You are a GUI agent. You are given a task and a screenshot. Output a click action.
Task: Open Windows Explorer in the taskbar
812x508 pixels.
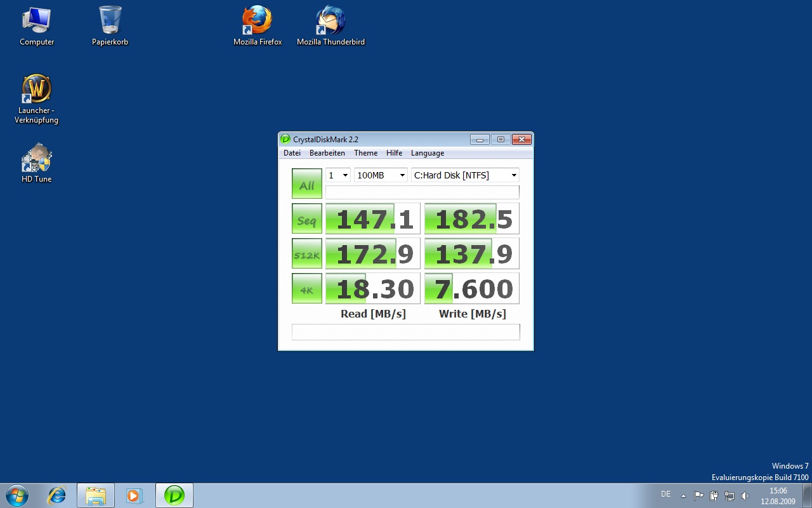pyautogui.click(x=96, y=495)
